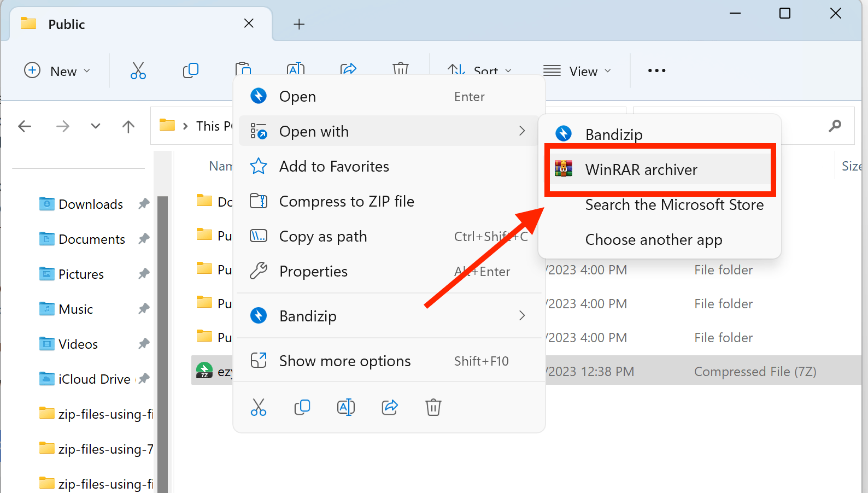
Task: Choose Bandizip in the Open with submenu
Action: point(660,134)
